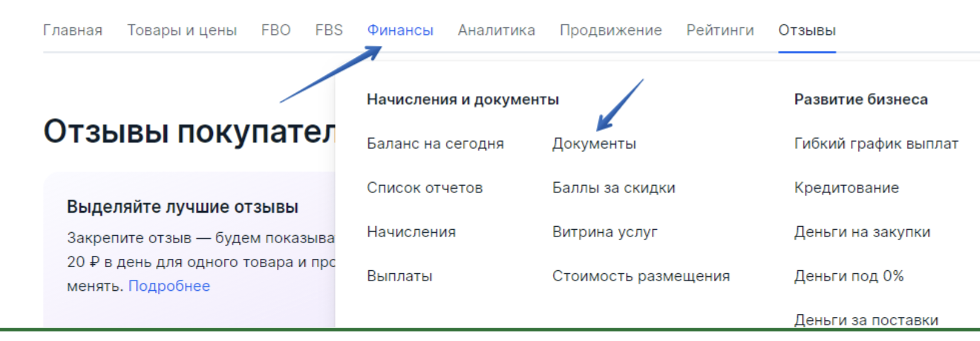Open Список отчетов from the menu
Image resolution: width=980 pixels, height=341 pixels.
(425, 188)
